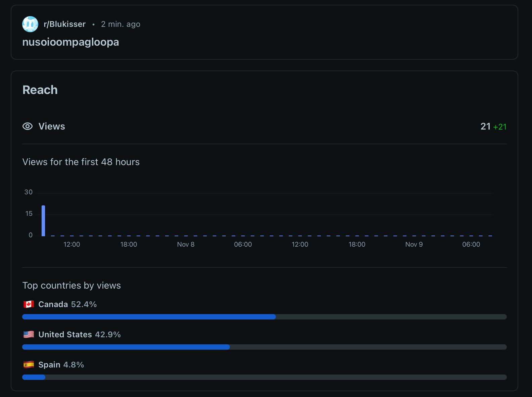Click the Nov 9 axis label

tap(414, 244)
